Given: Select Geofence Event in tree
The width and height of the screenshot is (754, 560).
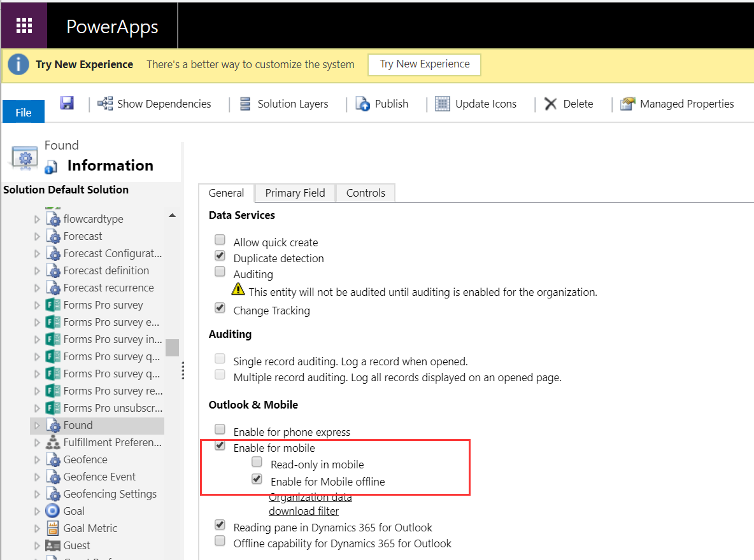Looking at the screenshot, I should (99, 477).
